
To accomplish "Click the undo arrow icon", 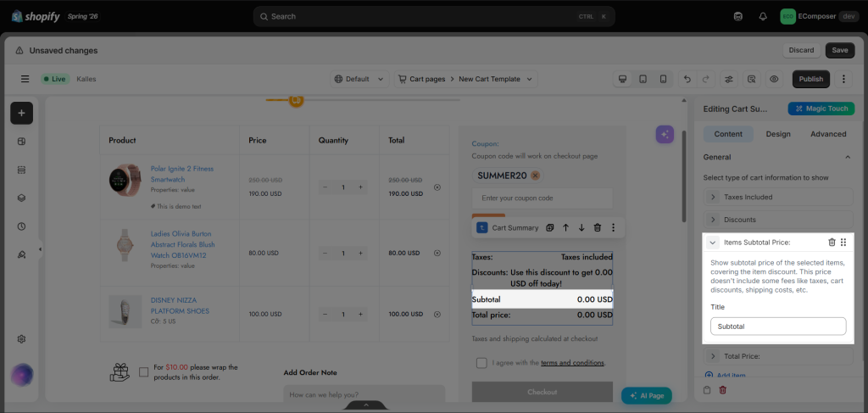I will click(687, 79).
